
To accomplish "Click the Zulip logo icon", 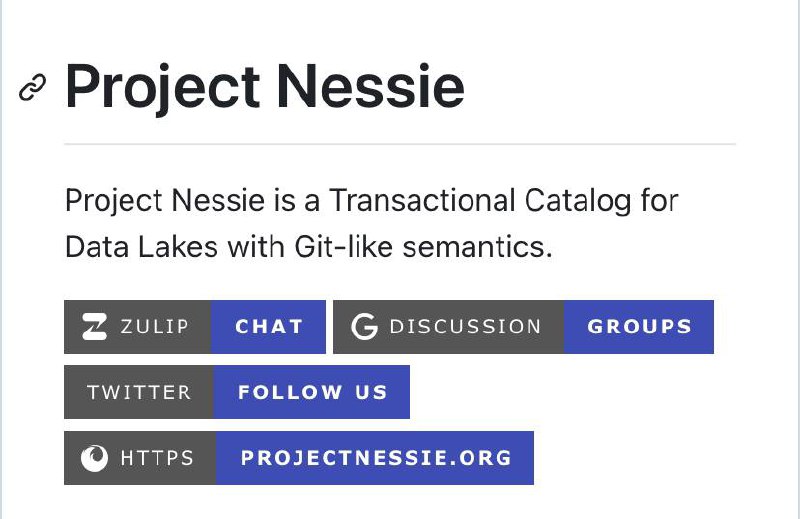I will tap(94, 327).
